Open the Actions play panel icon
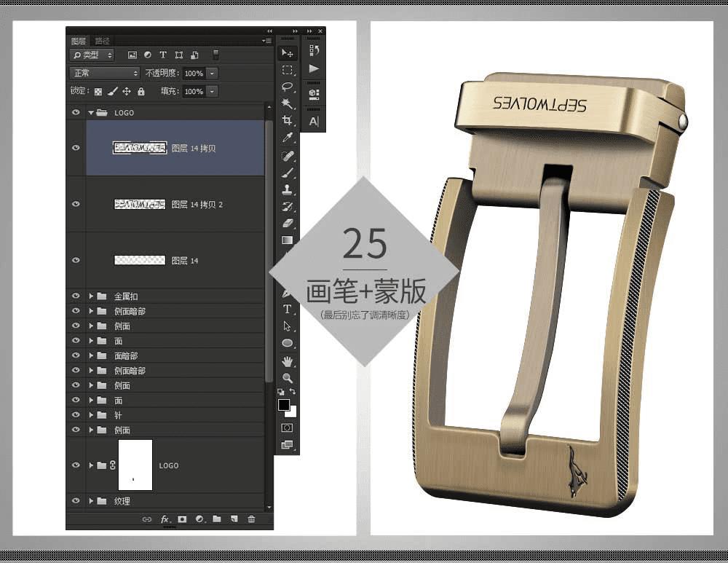Viewport: 728px width, 563px height. 314,68
